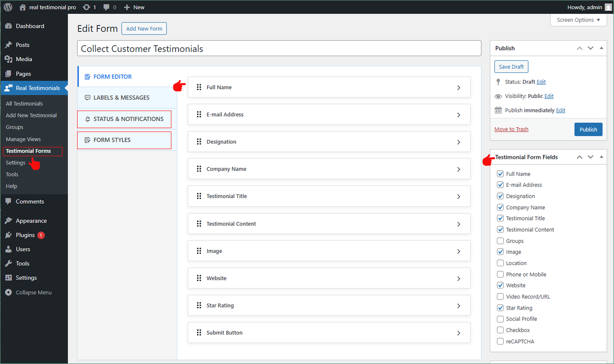Expand the Company Name field chevron

pyautogui.click(x=459, y=169)
